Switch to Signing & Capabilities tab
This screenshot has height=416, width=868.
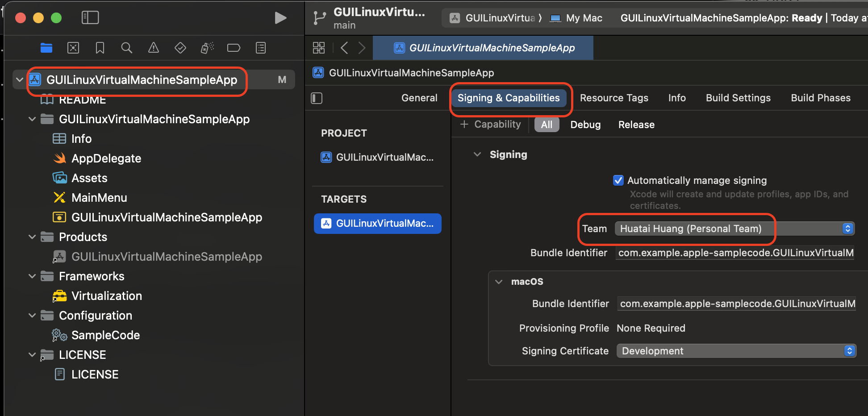click(509, 98)
